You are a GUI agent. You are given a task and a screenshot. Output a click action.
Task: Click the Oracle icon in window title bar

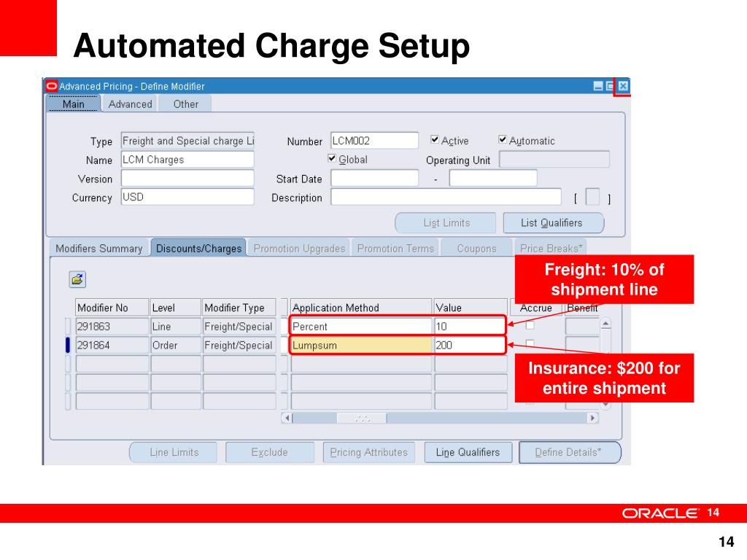tap(52, 86)
